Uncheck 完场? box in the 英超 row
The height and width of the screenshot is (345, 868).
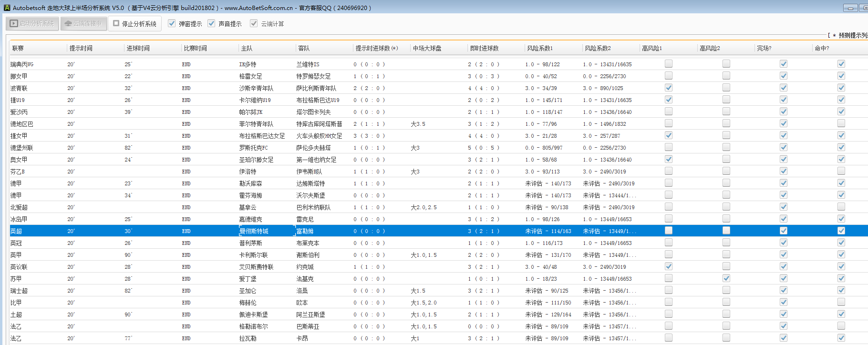[783, 231]
